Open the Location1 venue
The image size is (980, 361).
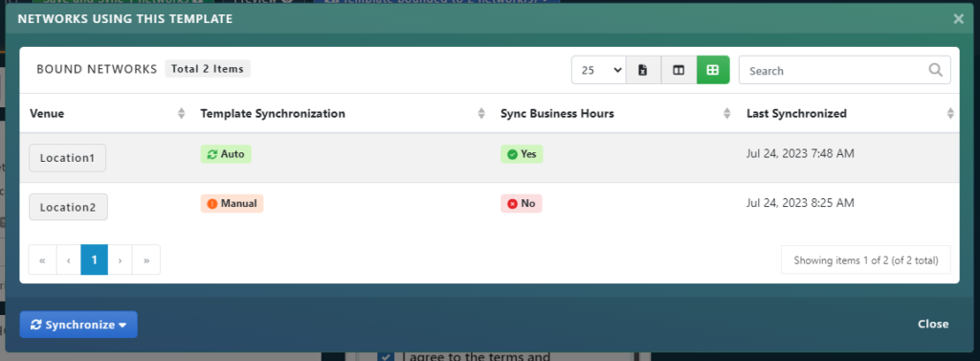coord(68,158)
